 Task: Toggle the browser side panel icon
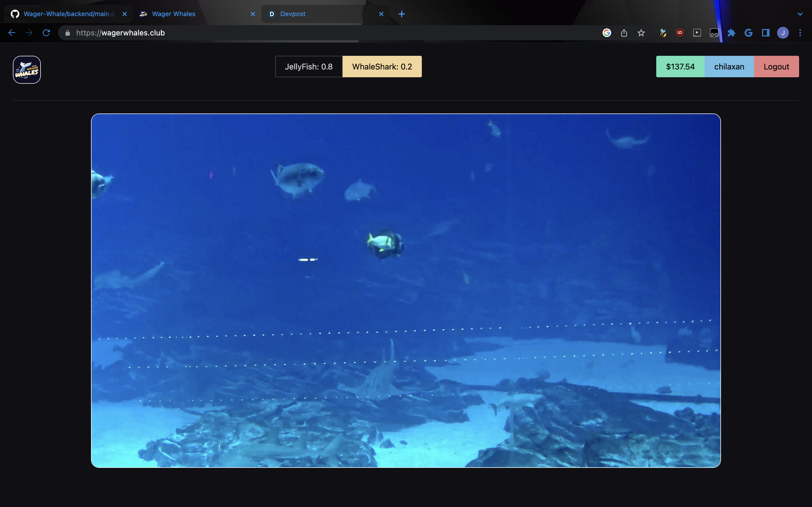point(766,33)
